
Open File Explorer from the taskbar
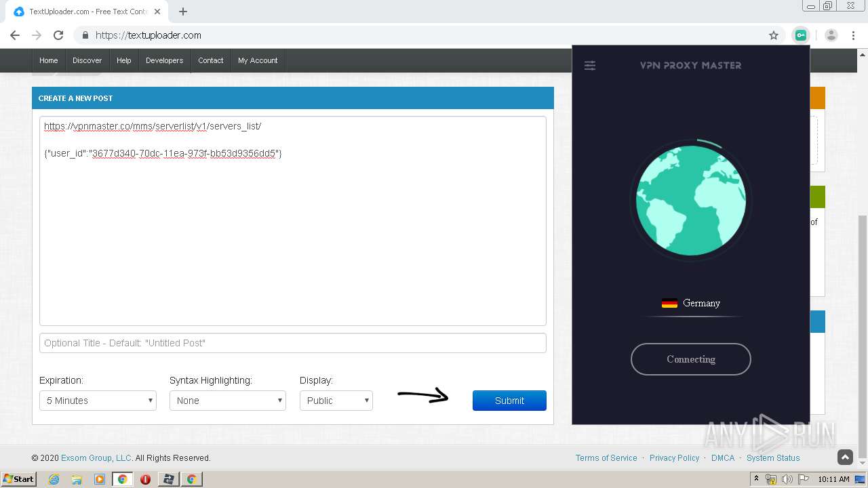(x=77, y=479)
